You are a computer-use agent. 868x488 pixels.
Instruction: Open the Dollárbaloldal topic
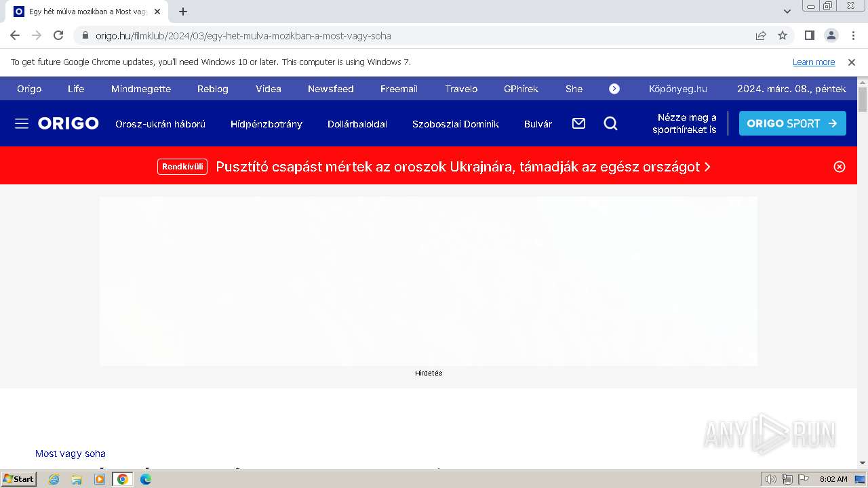pos(357,124)
